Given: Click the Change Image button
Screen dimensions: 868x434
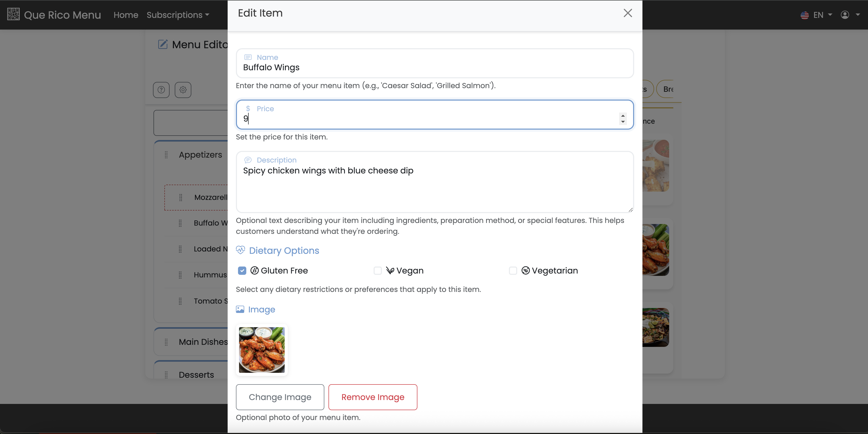Looking at the screenshot, I should pos(280,397).
